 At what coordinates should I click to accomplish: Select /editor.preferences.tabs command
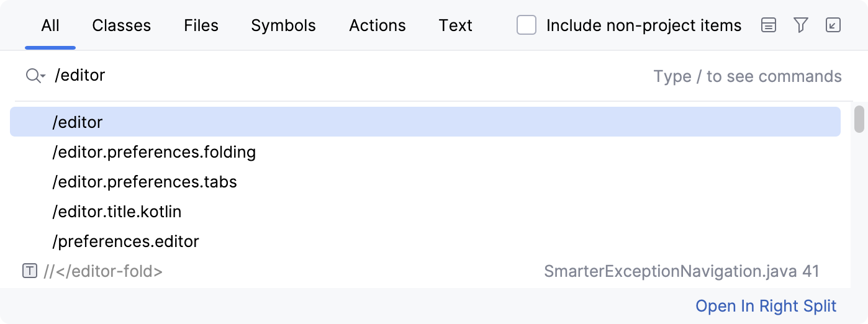pyautogui.click(x=145, y=182)
